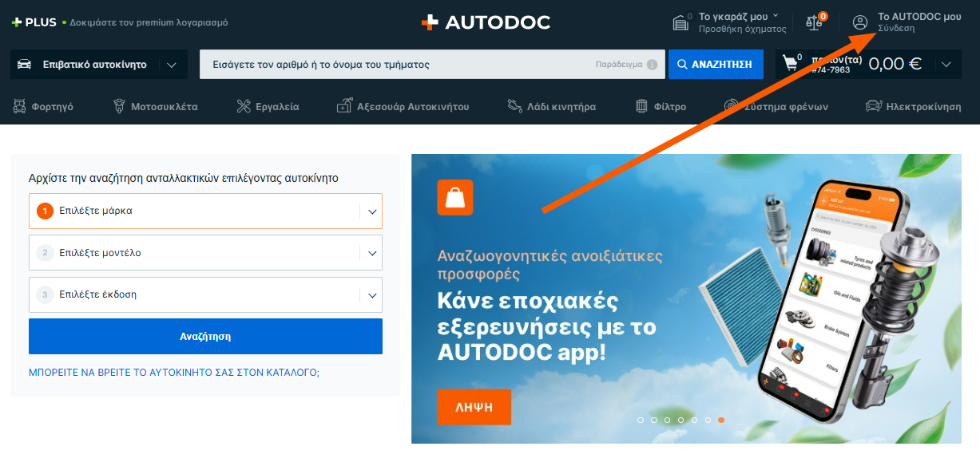This screenshot has width=980, height=466.
Task: Expand the cart total dropdown arrow
Action: pos(946,65)
